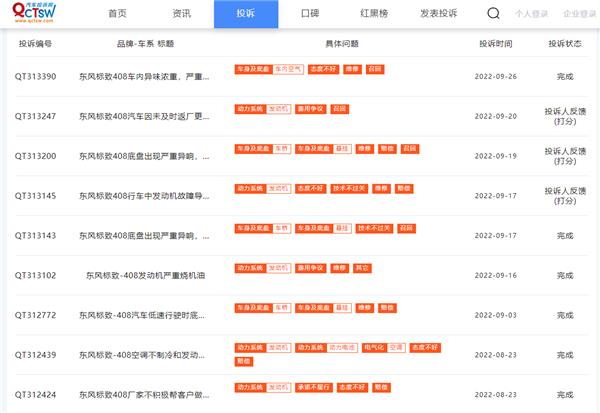Click the 车内空气 tag in row QT313390
The width and height of the screenshot is (600, 413).
point(288,69)
